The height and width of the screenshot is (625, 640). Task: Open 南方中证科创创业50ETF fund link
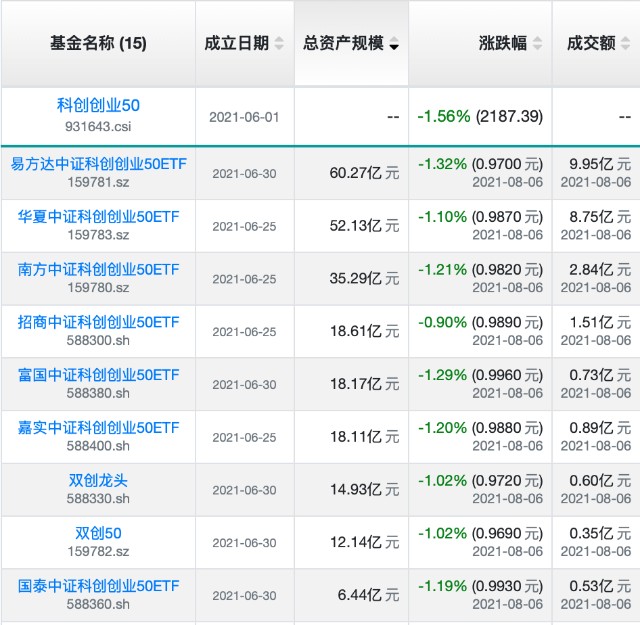tap(98, 269)
